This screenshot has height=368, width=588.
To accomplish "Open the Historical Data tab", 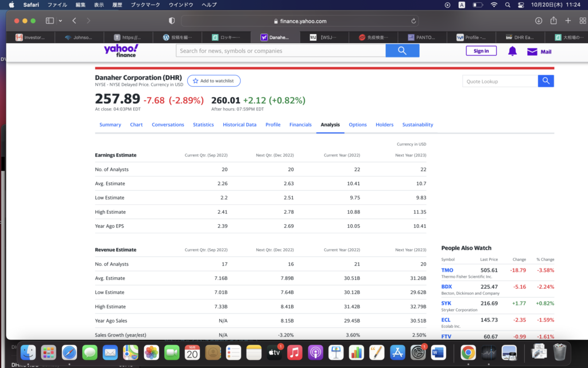I will [x=239, y=125].
